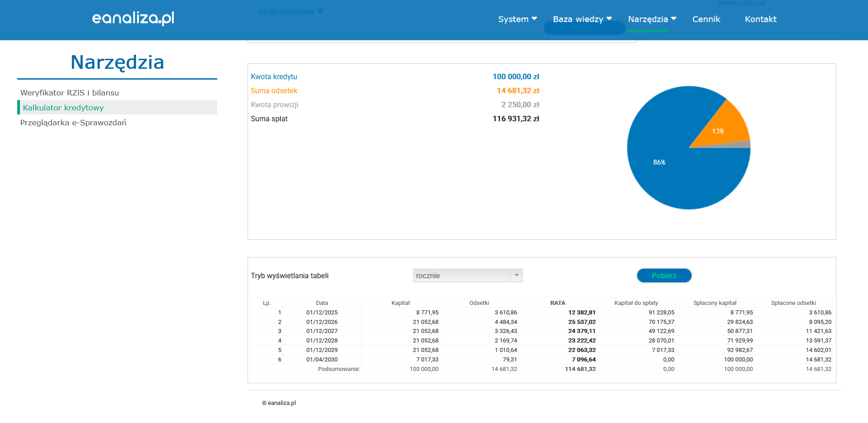
Task: Open the Baza wiedzy menu
Action: click(582, 19)
